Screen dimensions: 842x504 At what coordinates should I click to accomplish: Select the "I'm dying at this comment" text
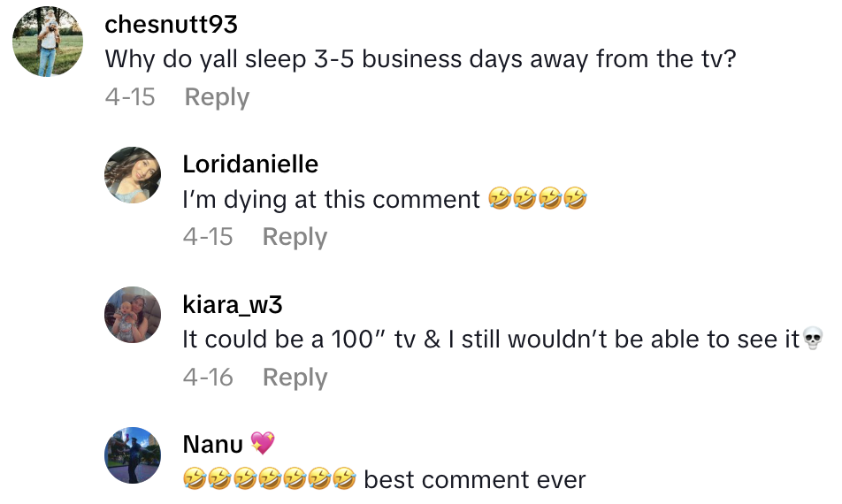[x=331, y=200]
